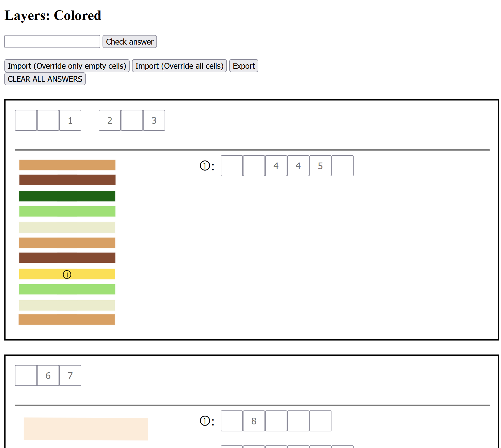Click the answer cell labeled 1

70,120
